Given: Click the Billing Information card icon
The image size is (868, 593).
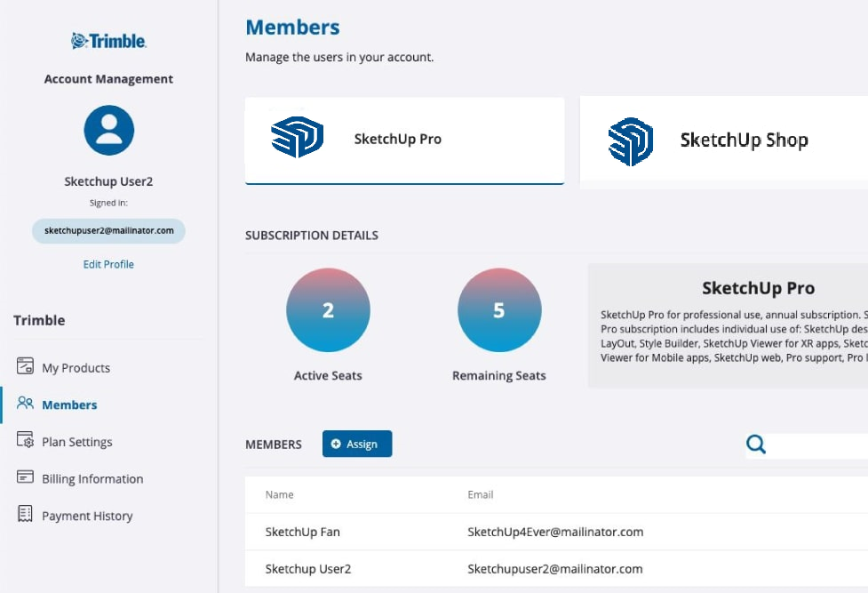Looking at the screenshot, I should click(25, 477).
